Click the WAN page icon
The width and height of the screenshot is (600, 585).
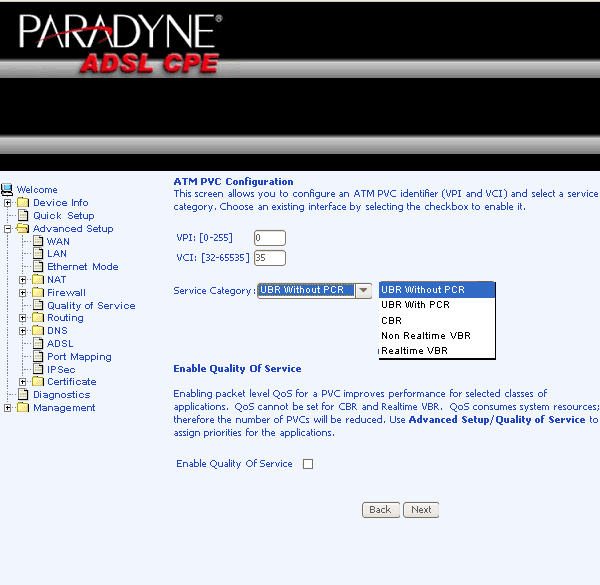(x=38, y=241)
